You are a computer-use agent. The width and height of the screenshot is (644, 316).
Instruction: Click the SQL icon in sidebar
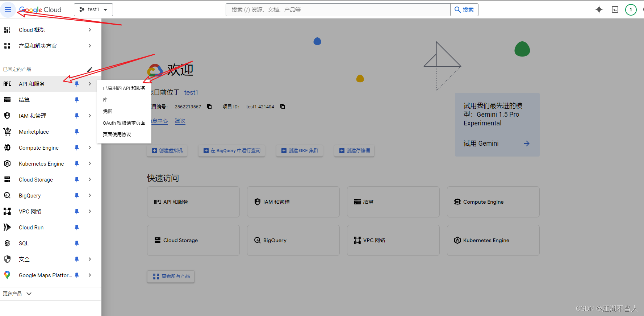click(7, 243)
